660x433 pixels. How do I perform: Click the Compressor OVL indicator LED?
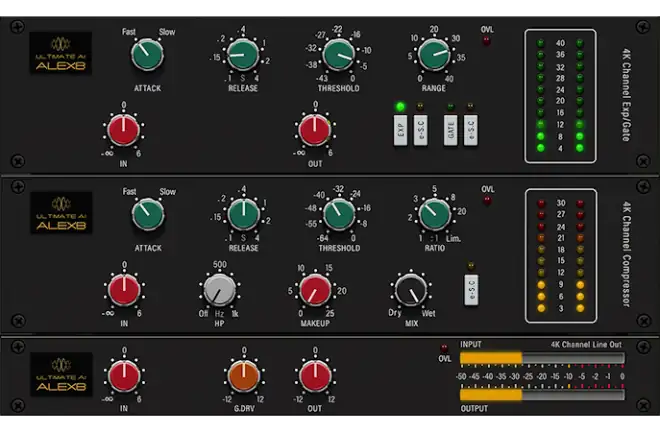click(487, 201)
